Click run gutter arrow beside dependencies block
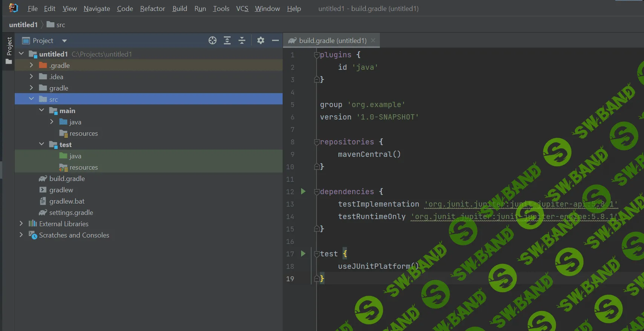The image size is (644, 331). click(303, 192)
